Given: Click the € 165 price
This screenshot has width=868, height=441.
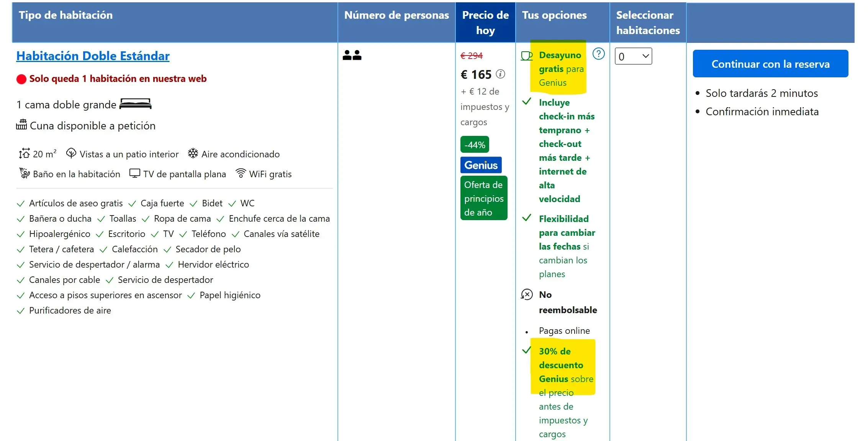Looking at the screenshot, I should [476, 74].
